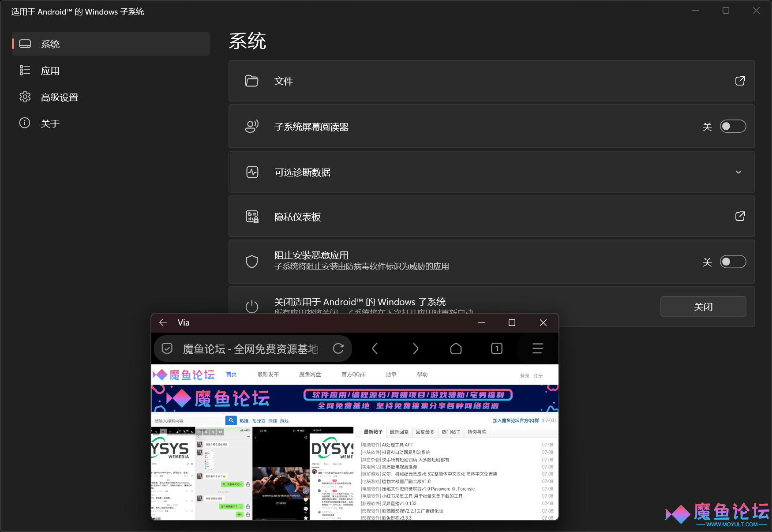Maximize the Via browser window
772x532 pixels.
point(512,322)
